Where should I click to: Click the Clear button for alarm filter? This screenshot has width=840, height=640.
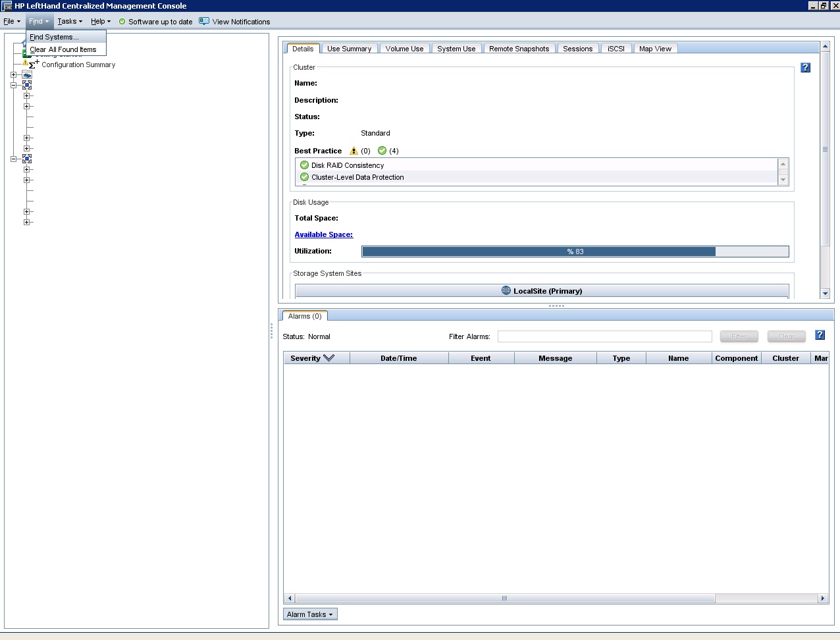pyautogui.click(x=786, y=336)
